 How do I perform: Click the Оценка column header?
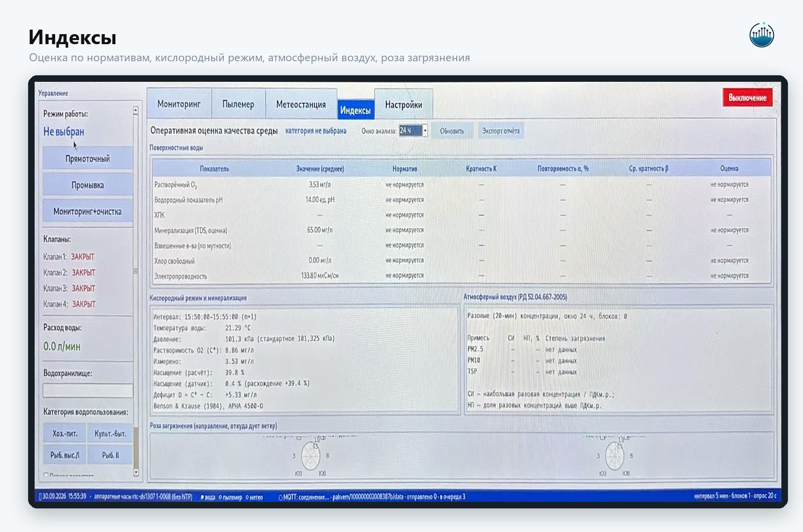pyautogui.click(x=729, y=169)
